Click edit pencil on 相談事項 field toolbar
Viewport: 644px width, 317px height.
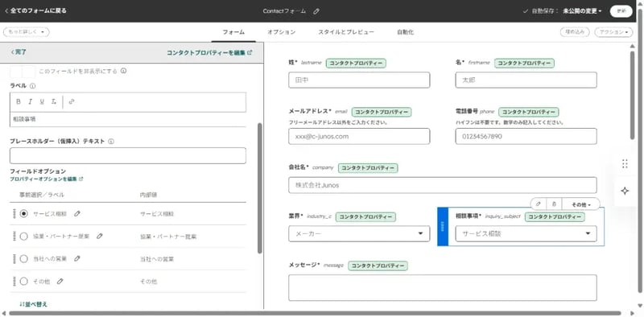point(539,204)
